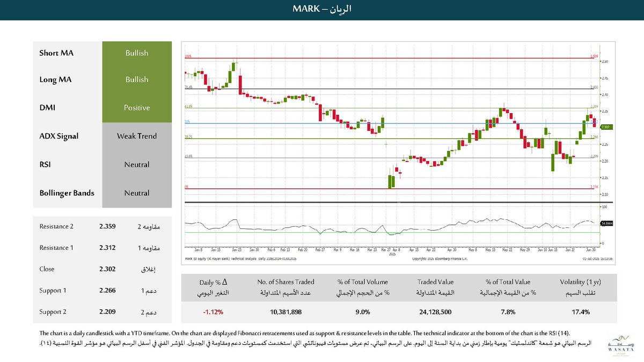
Task: Click the 'Volatility (1 yr)' header
Action: [581, 282]
